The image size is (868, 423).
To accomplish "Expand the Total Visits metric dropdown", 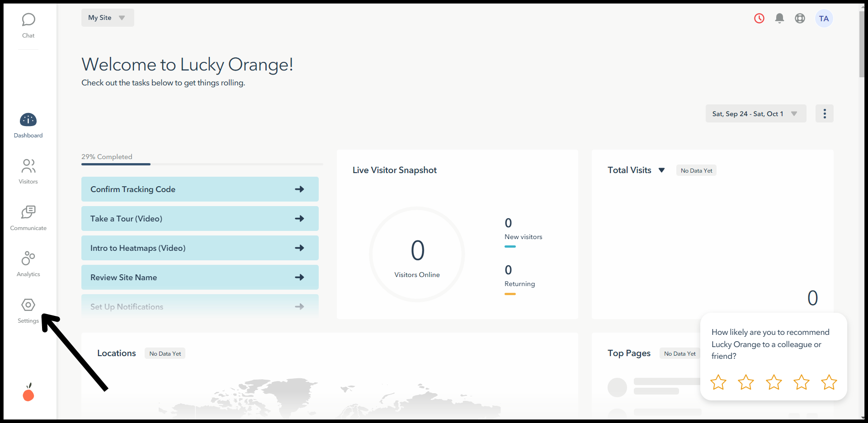I will 661,170.
